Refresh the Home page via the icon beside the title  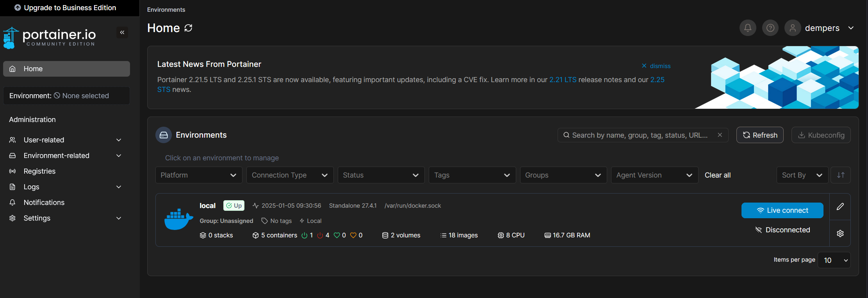pyautogui.click(x=189, y=28)
